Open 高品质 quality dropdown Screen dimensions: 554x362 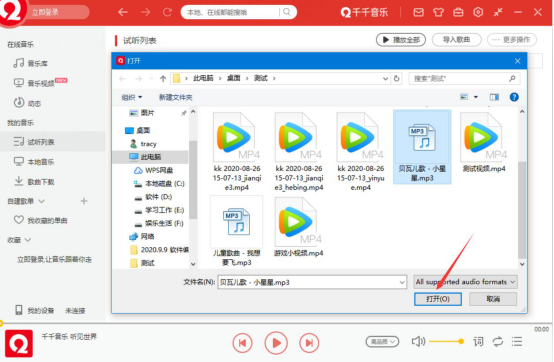click(x=382, y=342)
